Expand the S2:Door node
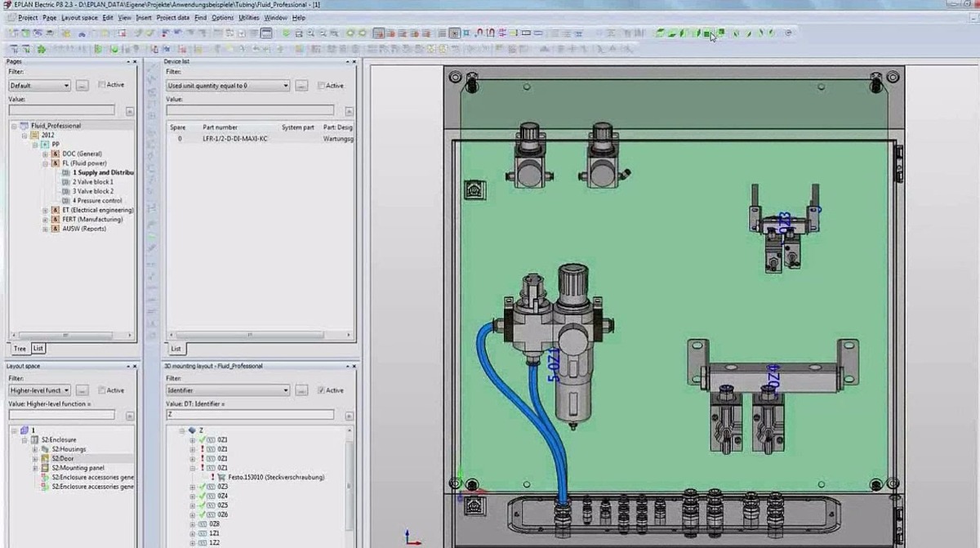The image size is (980, 548). click(34, 458)
